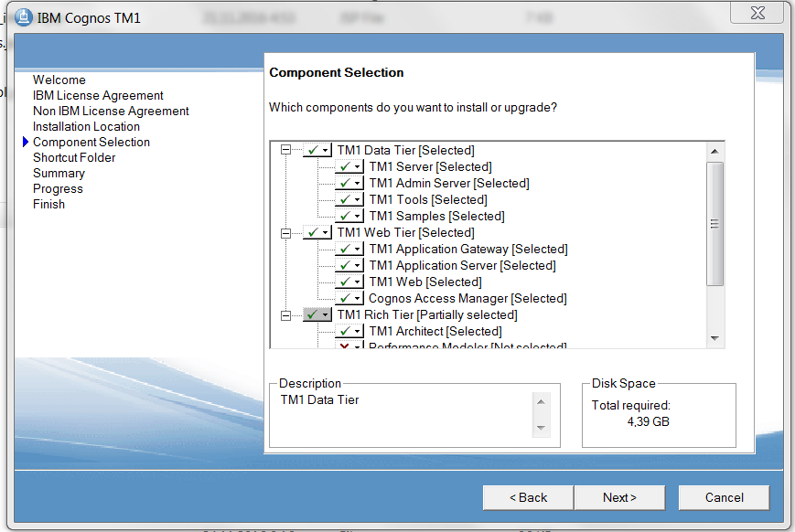795x532 pixels.
Task: Go to the Welcome wizard step
Action: coord(59,80)
